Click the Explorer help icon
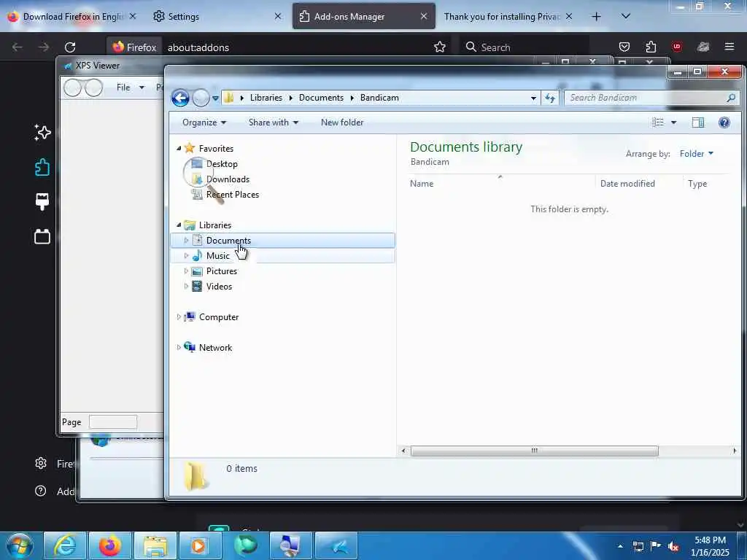The width and height of the screenshot is (747, 560). (x=724, y=122)
